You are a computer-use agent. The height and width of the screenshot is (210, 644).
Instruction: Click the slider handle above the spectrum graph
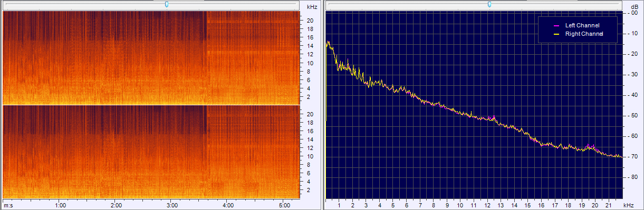489,4
